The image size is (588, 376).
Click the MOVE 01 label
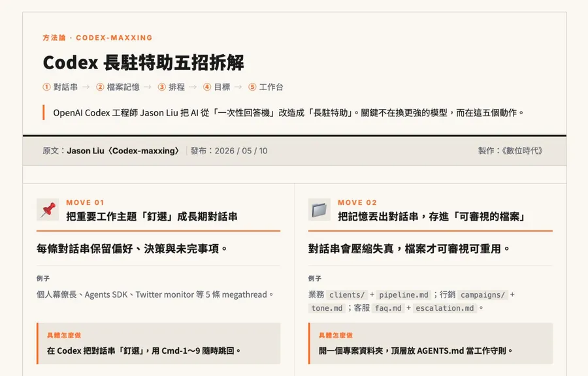pos(85,202)
